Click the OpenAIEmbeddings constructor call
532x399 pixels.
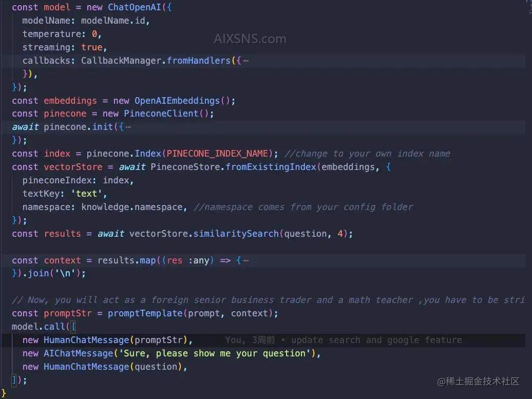pos(177,101)
